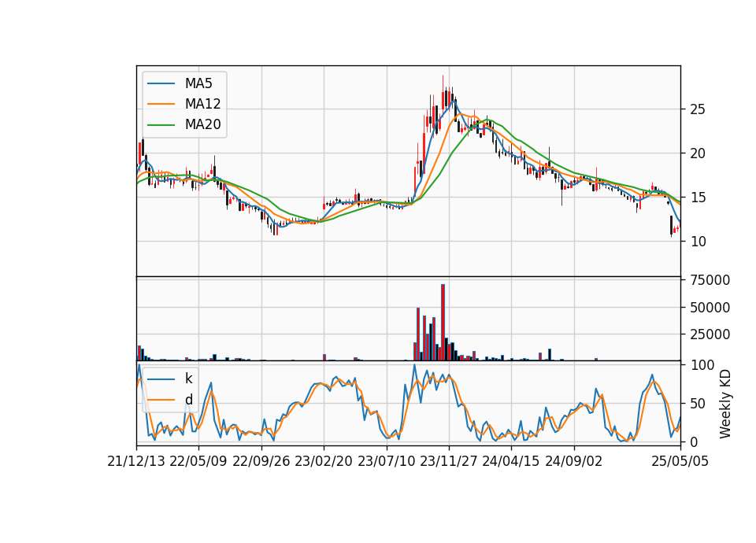Image resolution: width=756 pixels, height=543 pixels.
Task: Click the volume axis value 25000
Action: [710, 334]
